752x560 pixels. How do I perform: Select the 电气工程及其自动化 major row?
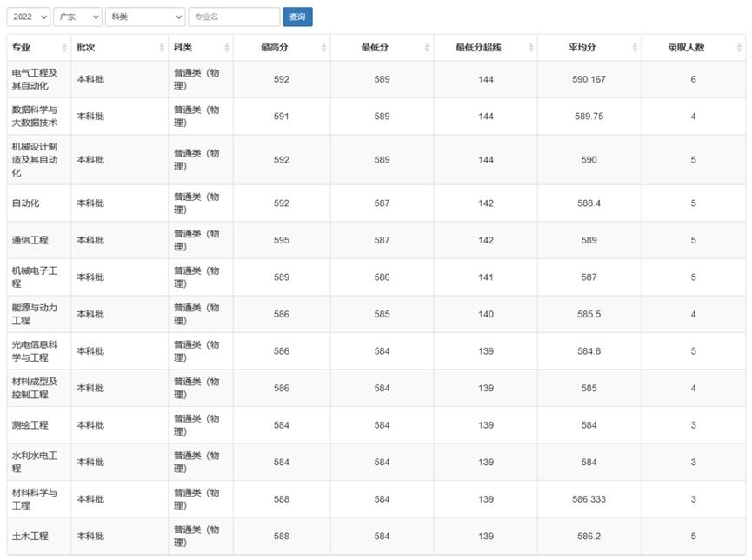tap(35, 78)
